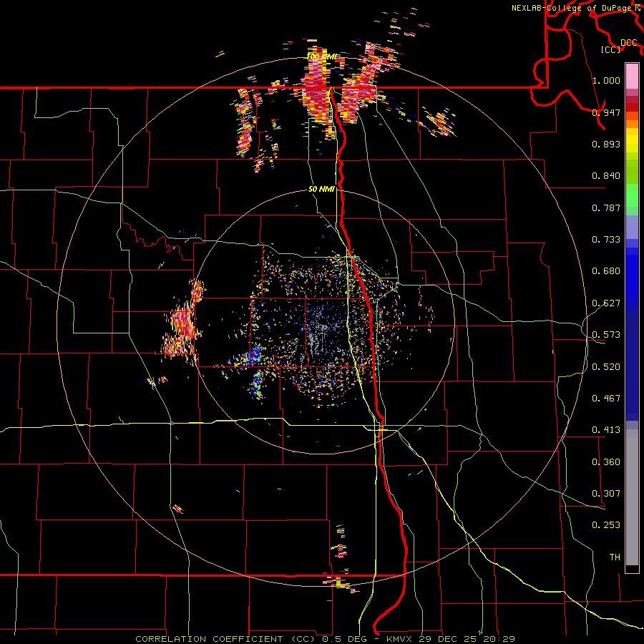Select the 0.787 scale value
The width and height of the screenshot is (644, 644).
pos(606,208)
